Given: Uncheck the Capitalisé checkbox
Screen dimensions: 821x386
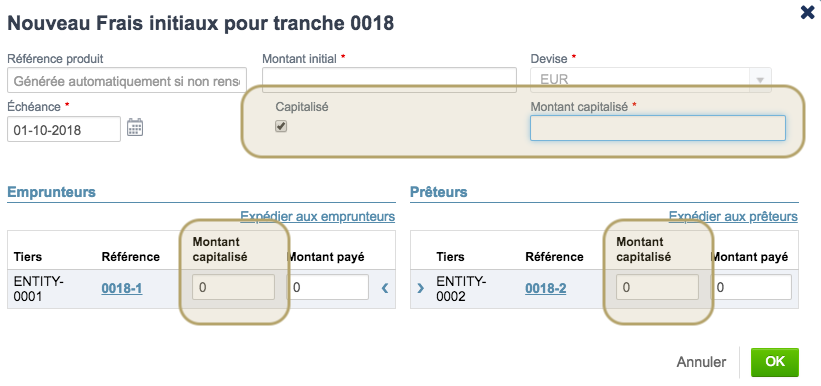Looking at the screenshot, I should click(281, 126).
